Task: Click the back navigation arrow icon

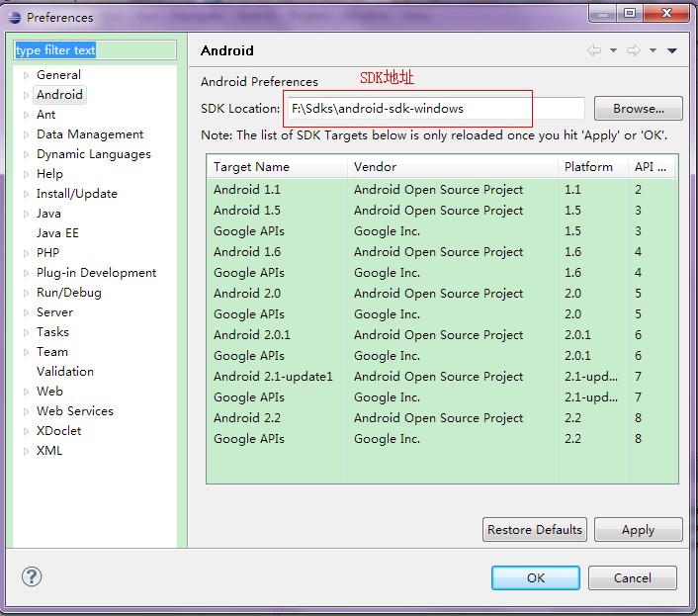Action: [594, 50]
